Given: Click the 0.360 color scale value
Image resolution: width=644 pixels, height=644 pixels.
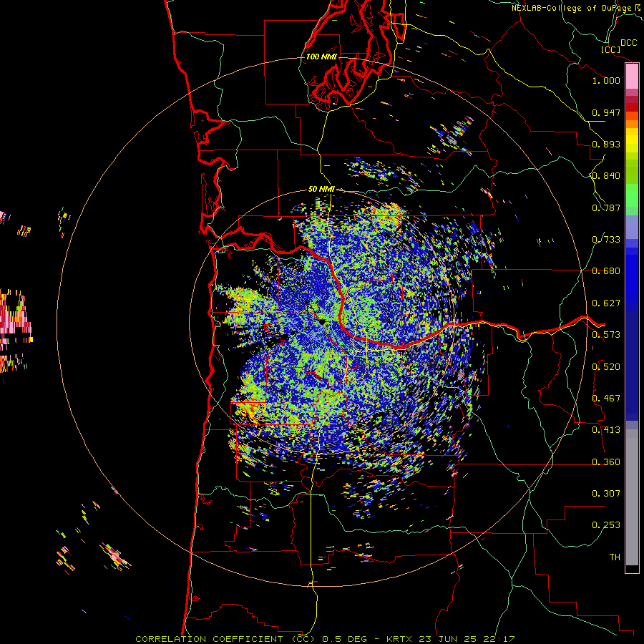Looking at the screenshot, I should [x=606, y=462].
